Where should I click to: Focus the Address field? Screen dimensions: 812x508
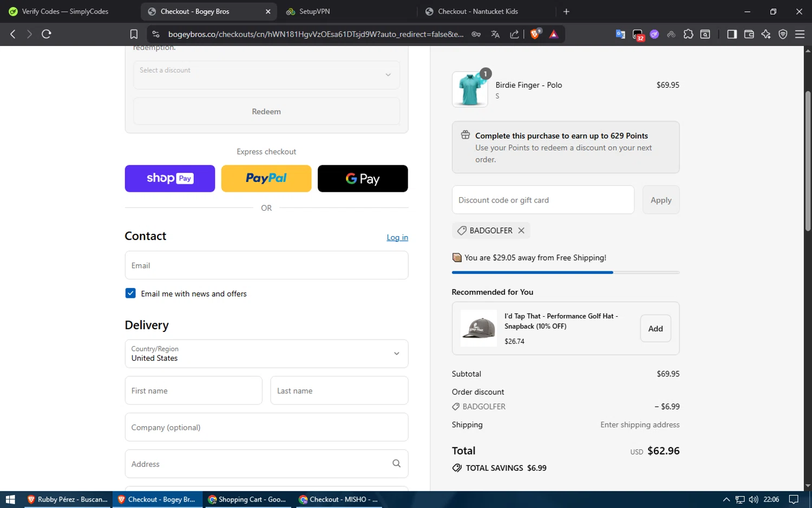[x=266, y=464]
